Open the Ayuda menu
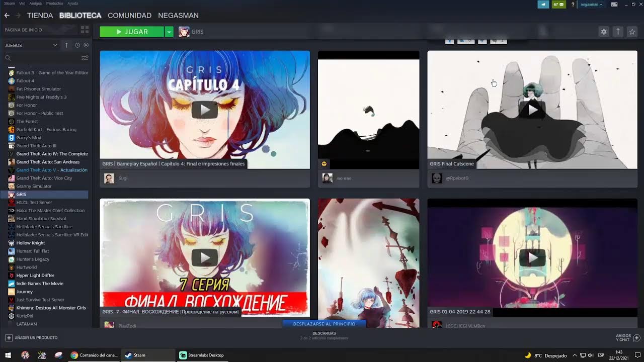The height and width of the screenshot is (362, 644). click(72, 4)
